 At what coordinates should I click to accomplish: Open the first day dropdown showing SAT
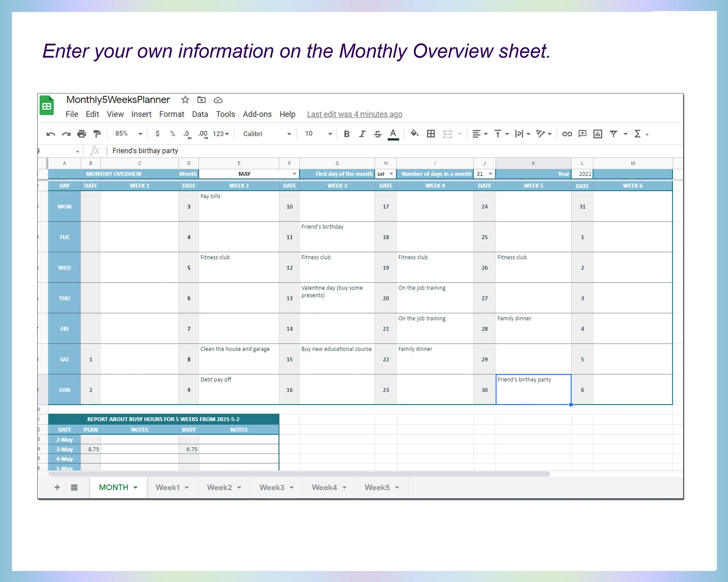pos(391,174)
